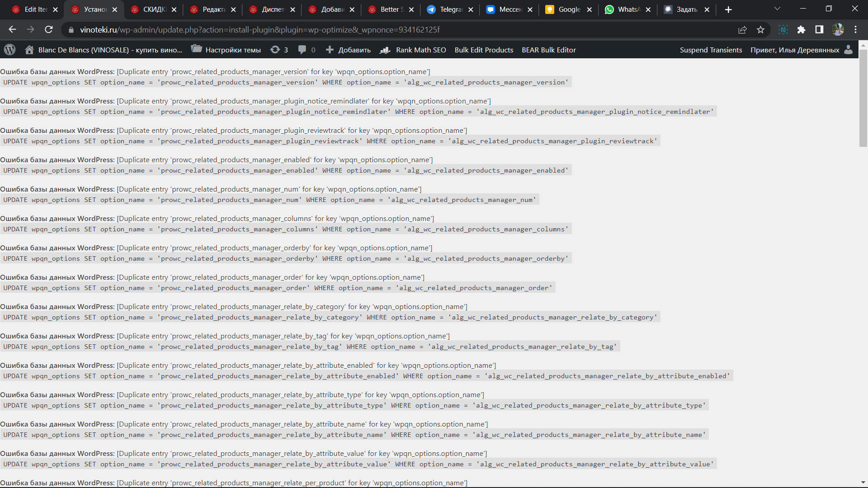The height and width of the screenshot is (488, 868).
Task: Click the relate_per_product duplicate entry error
Action: 234,483
